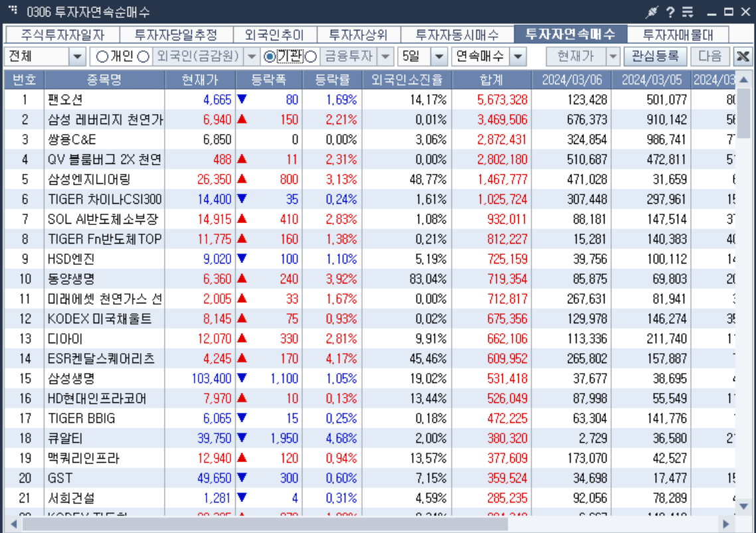Select the 서희건설 stock name

pyautogui.click(x=71, y=498)
